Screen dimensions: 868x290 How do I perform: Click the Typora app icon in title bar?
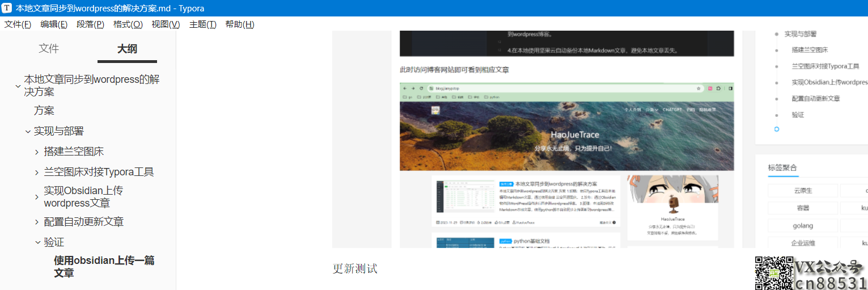(7, 8)
